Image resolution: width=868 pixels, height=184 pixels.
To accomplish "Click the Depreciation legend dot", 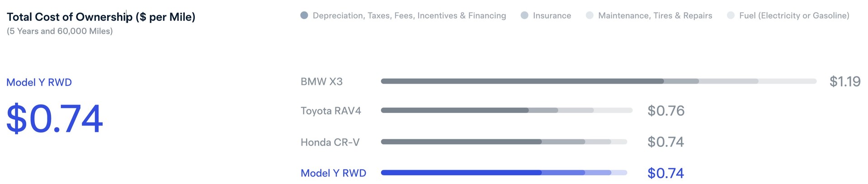I will (x=304, y=15).
